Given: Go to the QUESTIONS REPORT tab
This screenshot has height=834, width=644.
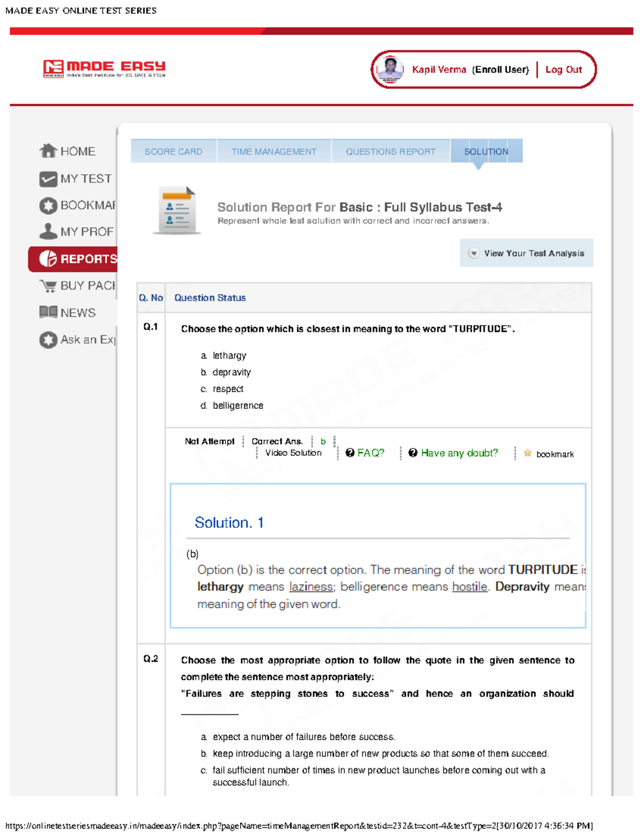Looking at the screenshot, I should [391, 151].
